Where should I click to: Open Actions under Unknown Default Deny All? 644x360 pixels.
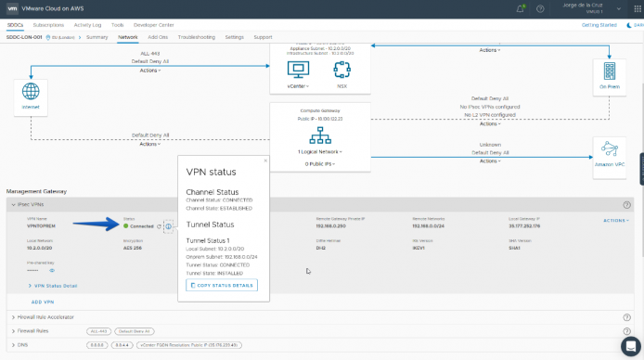[x=490, y=161]
